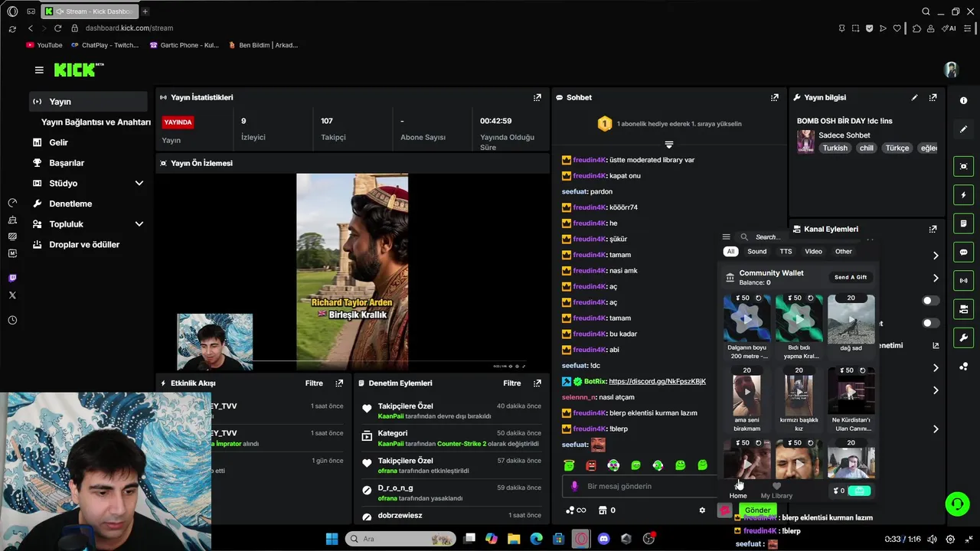Open the last chevron row in Kanal Eylemleri
This screenshot has width=980, height=551.
click(x=935, y=429)
